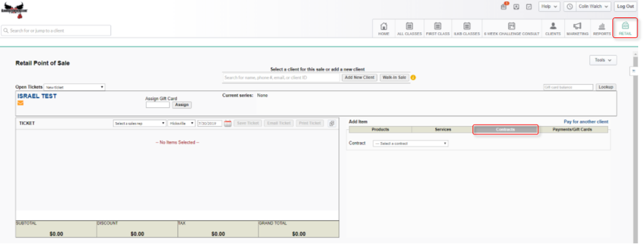Click the page vertical scrollbar
This screenshot has width=644, height=244.
click(x=636, y=148)
